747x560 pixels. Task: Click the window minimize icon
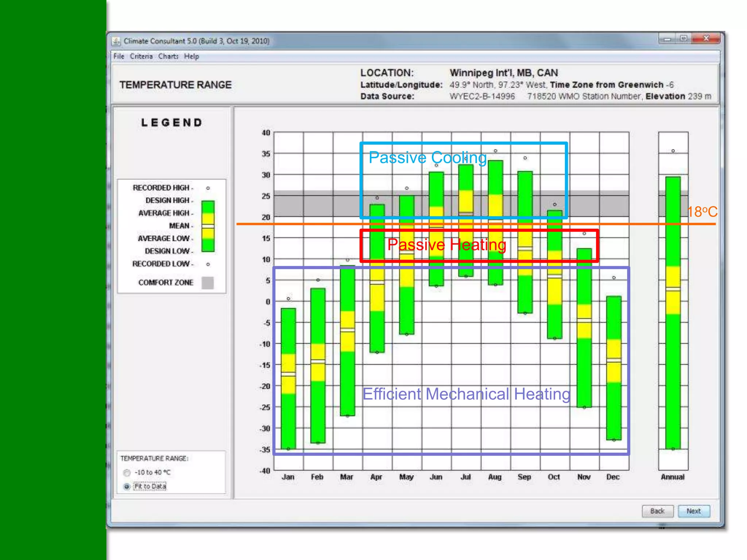(x=667, y=39)
